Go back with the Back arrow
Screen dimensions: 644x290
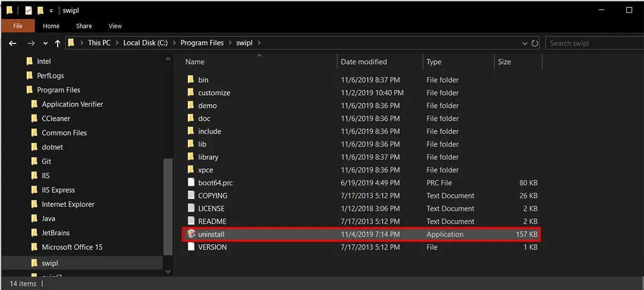pos(13,43)
